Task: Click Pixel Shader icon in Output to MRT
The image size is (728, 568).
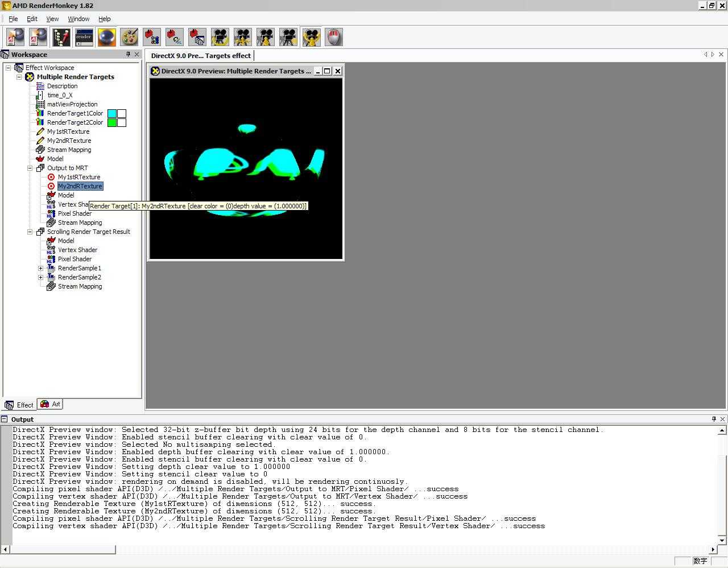Action: click(51, 213)
